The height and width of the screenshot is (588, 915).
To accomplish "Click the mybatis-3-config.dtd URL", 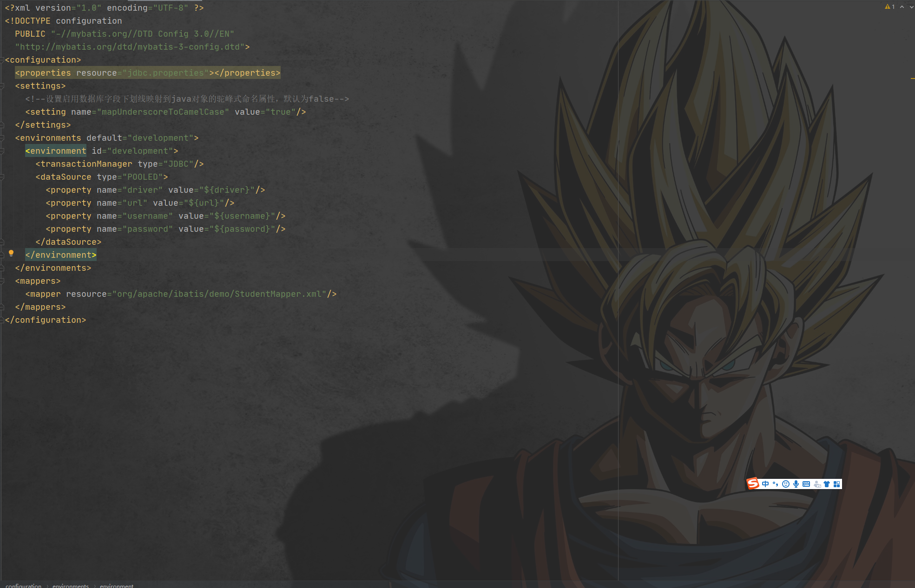I will coord(130,47).
